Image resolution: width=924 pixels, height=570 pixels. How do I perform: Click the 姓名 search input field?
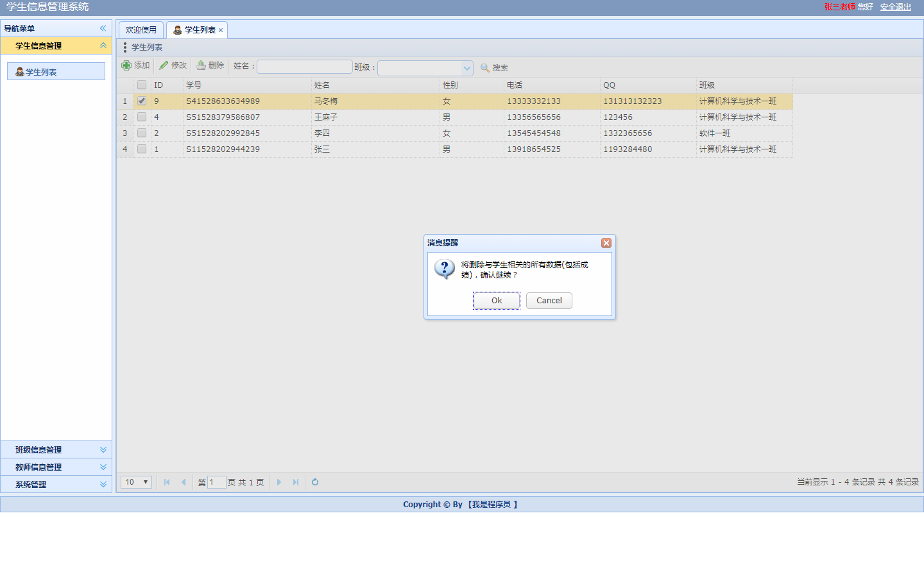pyautogui.click(x=305, y=67)
